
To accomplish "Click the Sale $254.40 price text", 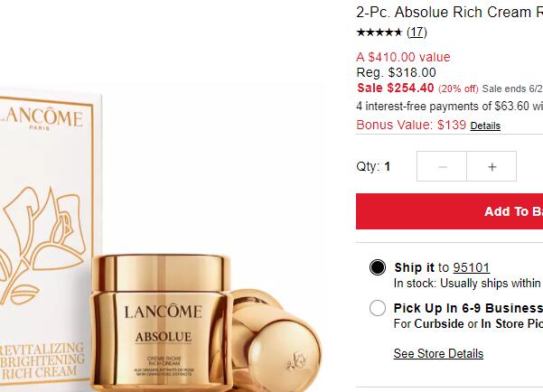I will pyautogui.click(x=396, y=88).
